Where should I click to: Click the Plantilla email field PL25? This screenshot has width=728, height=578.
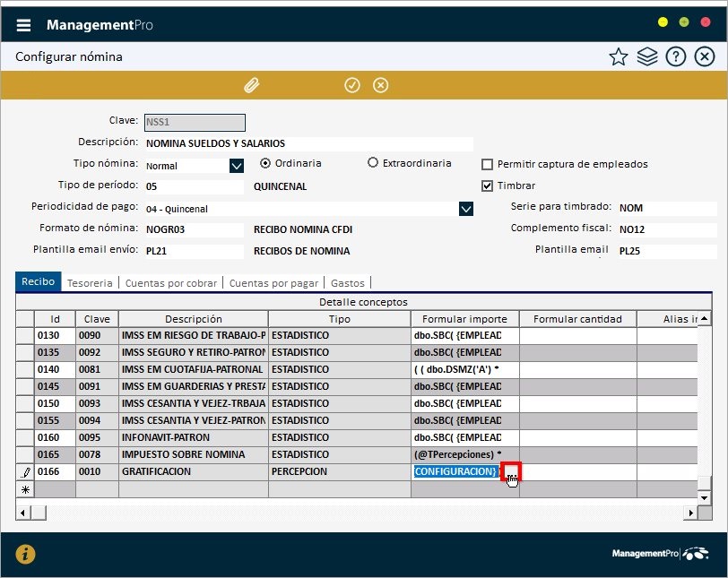coord(667,252)
